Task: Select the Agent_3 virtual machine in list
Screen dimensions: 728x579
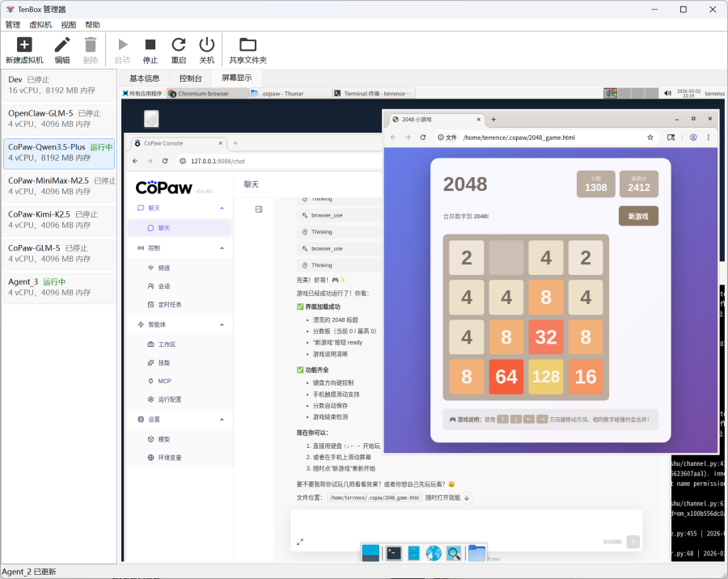Action: 59,287
